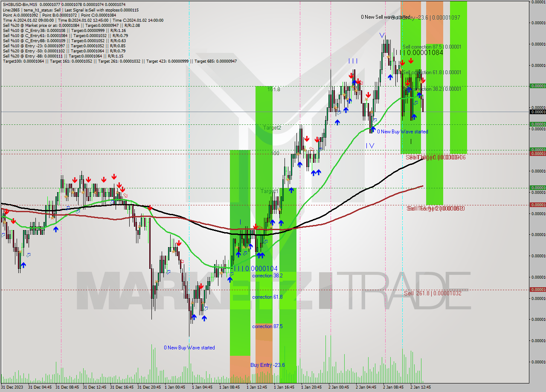Select the '1 Jan 04:45' time axis label
This screenshot has width=546, height=392.
tap(202, 387)
